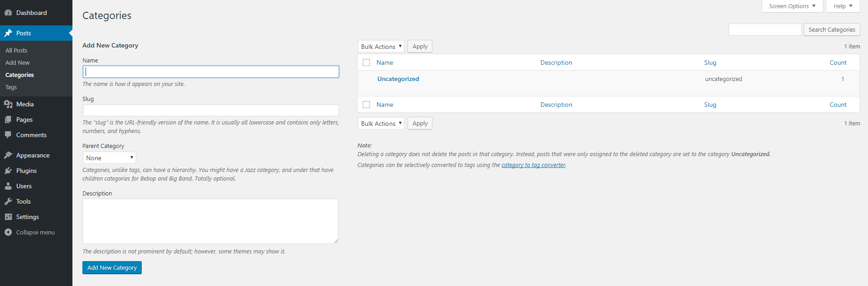Open the Parent Category dropdown
The height and width of the screenshot is (286, 868).
(x=109, y=158)
